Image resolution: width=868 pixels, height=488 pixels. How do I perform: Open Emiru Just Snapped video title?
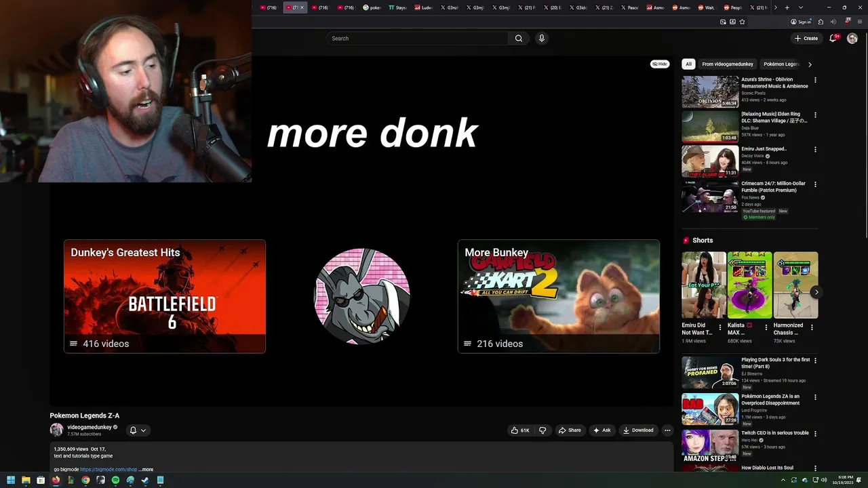(764, 148)
